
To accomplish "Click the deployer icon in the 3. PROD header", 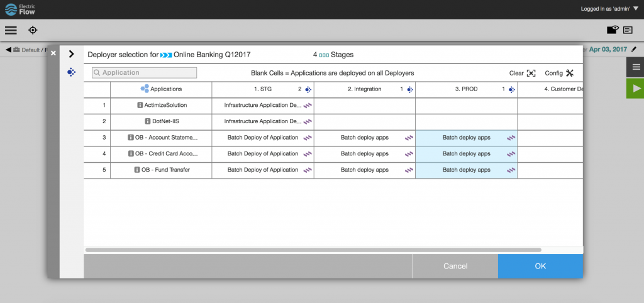I will point(512,89).
